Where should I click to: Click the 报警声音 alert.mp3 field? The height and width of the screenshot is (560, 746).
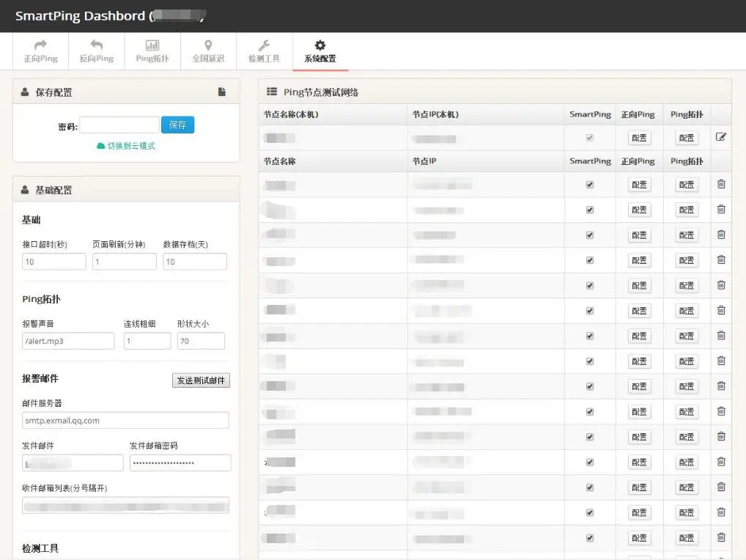68,341
